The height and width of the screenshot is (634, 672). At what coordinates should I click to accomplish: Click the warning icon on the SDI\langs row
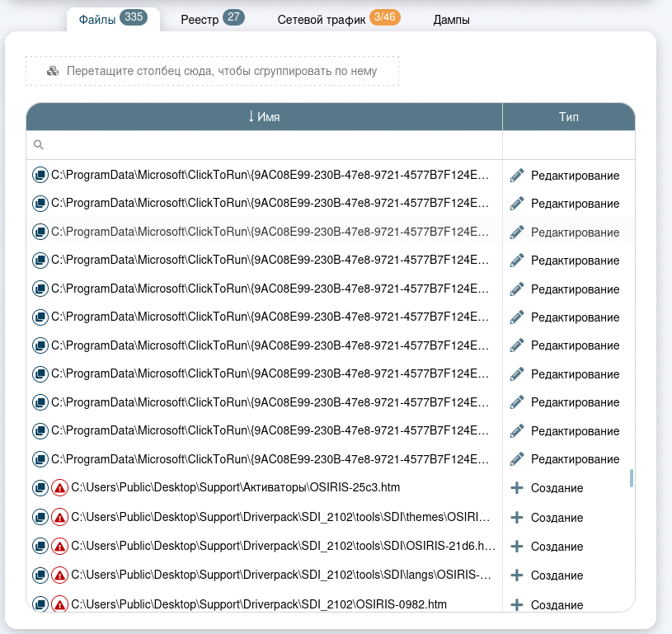click(59, 575)
